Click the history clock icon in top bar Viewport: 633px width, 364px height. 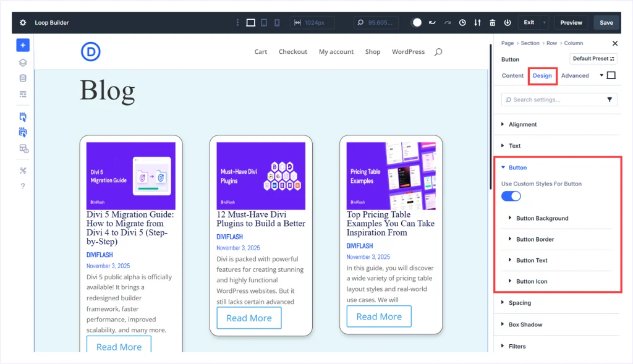[462, 23]
